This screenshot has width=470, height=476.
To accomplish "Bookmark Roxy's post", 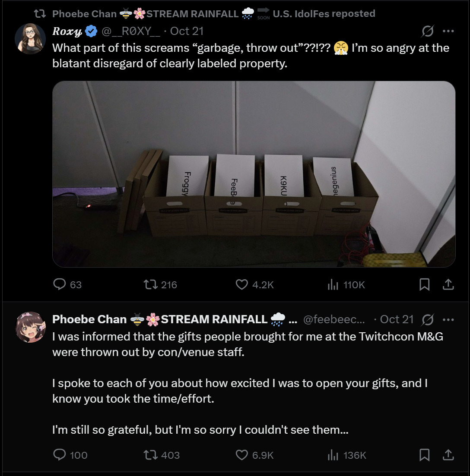I will coord(425,284).
